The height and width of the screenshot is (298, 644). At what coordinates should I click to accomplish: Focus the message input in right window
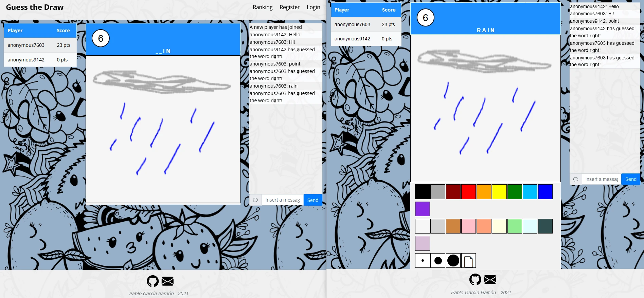pyautogui.click(x=602, y=179)
